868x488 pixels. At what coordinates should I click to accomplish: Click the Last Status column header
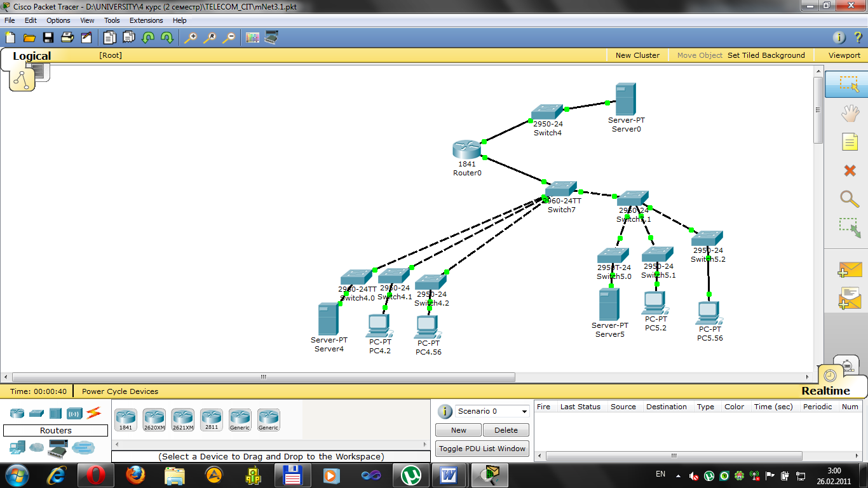[x=580, y=407]
